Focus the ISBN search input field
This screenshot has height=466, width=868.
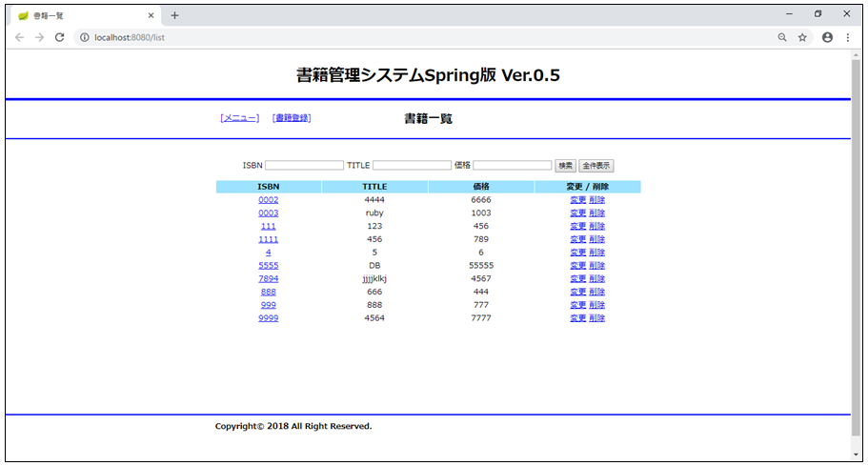(x=304, y=166)
